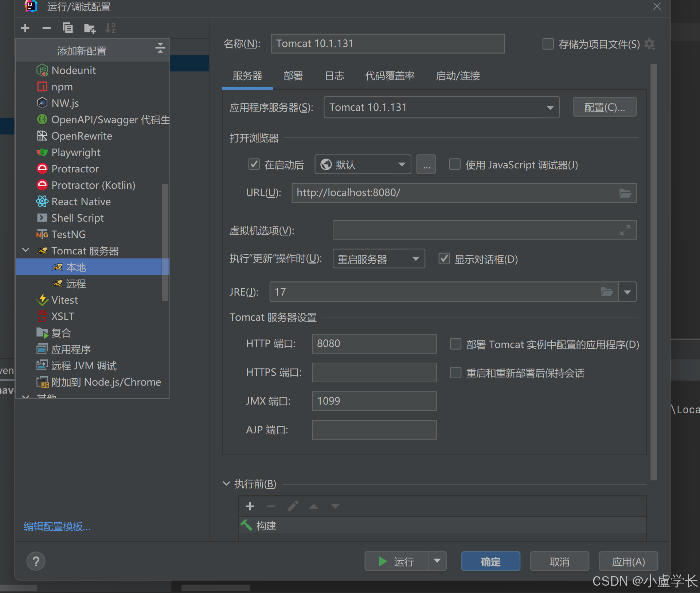
Task: Select NW.js configuration type
Action: (93, 103)
